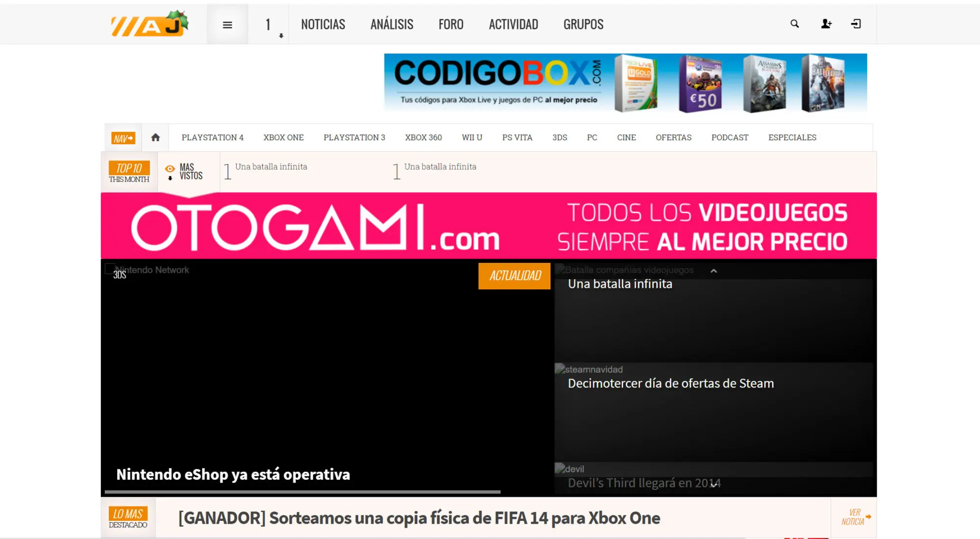980x539 pixels.
Task: Open the Podcast section
Action: pyautogui.click(x=730, y=137)
